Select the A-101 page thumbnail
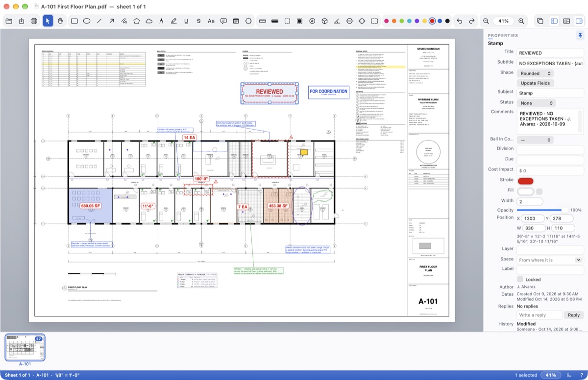The height and width of the screenshot is (380, 588). (25, 347)
